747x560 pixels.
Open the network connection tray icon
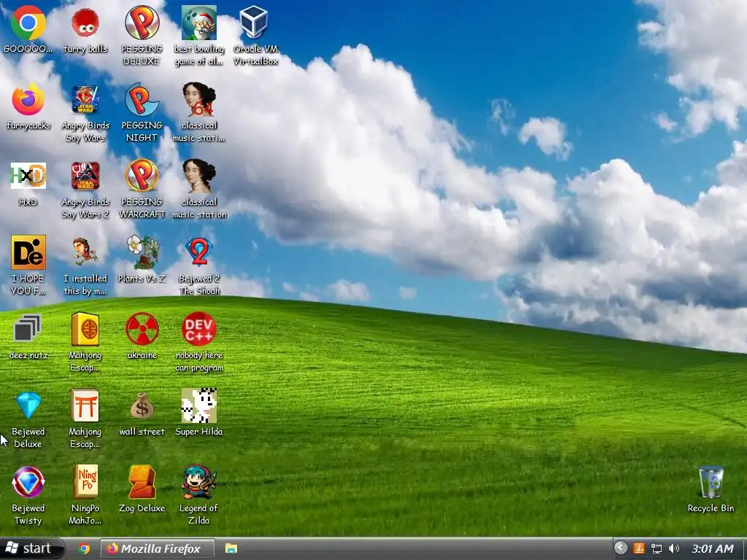pos(657,548)
